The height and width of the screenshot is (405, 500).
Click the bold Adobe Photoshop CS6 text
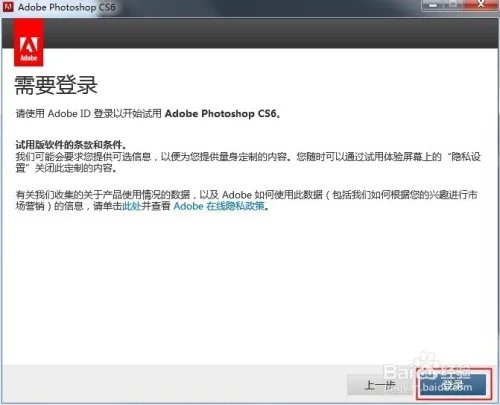(x=220, y=114)
